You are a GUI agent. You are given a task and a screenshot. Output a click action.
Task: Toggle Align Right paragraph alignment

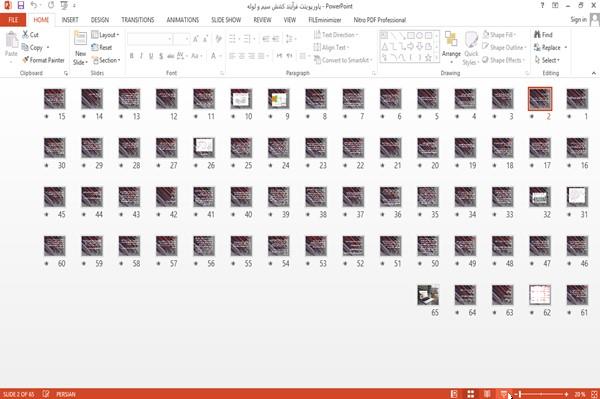(x=251, y=56)
